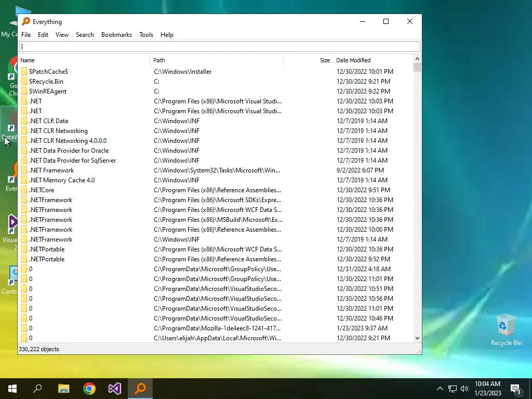This screenshot has width=532, height=399.
Task: Click the 9/2/2022 6:07 PM date cell
Action: tap(360, 170)
